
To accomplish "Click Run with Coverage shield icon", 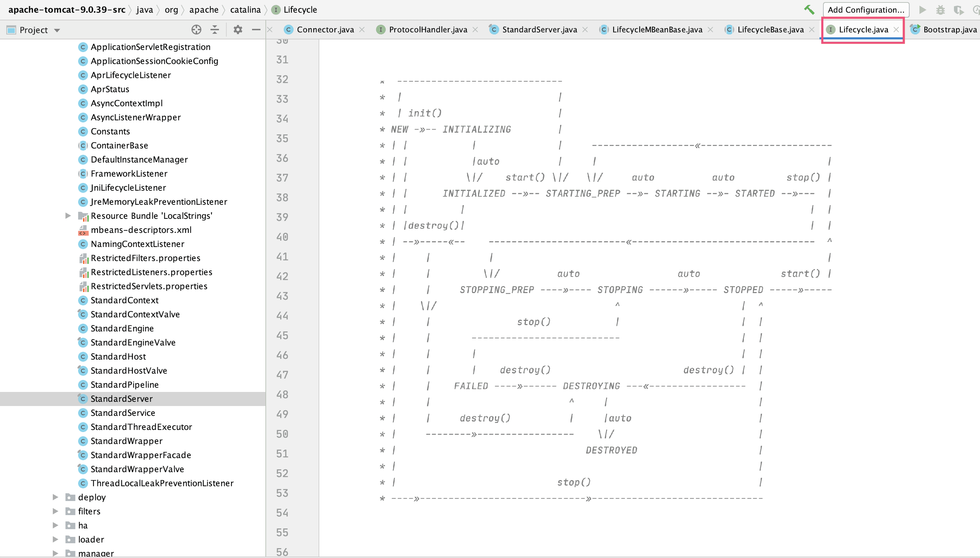I will pos(958,9).
